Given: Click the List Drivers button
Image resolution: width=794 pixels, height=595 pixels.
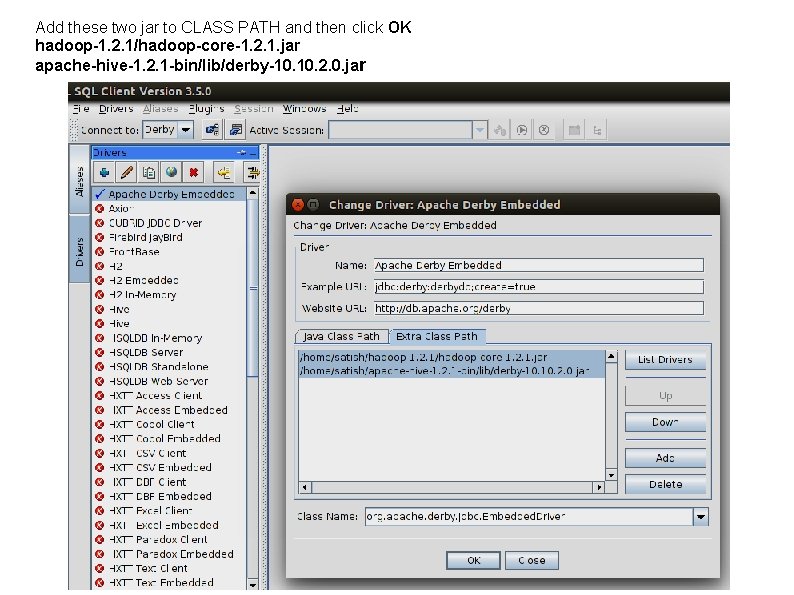Looking at the screenshot, I should pyautogui.click(x=665, y=360).
